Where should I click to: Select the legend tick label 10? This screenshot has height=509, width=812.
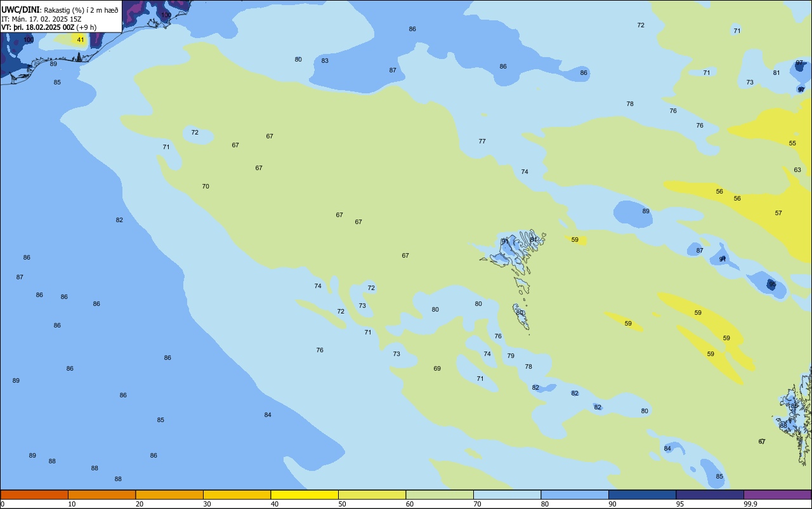coord(72,504)
